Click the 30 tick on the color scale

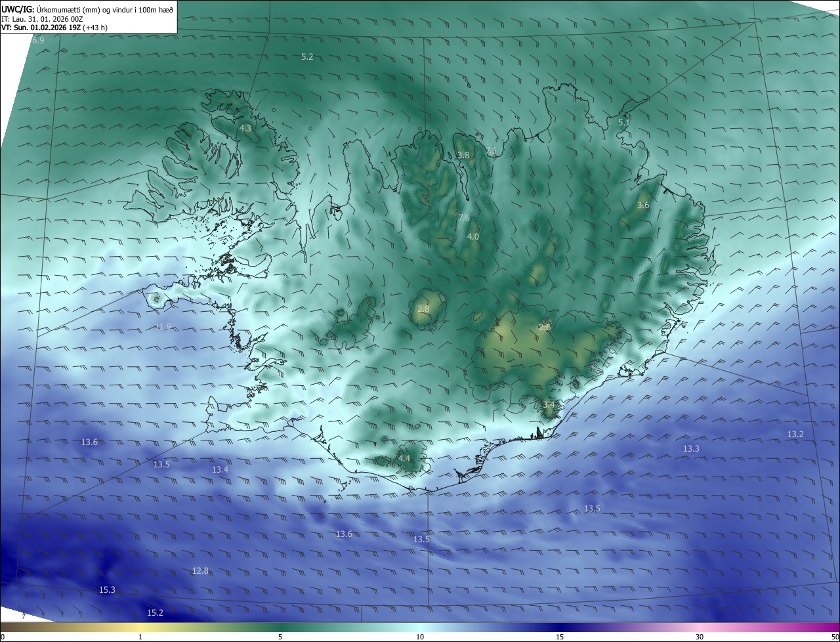click(x=700, y=637)
